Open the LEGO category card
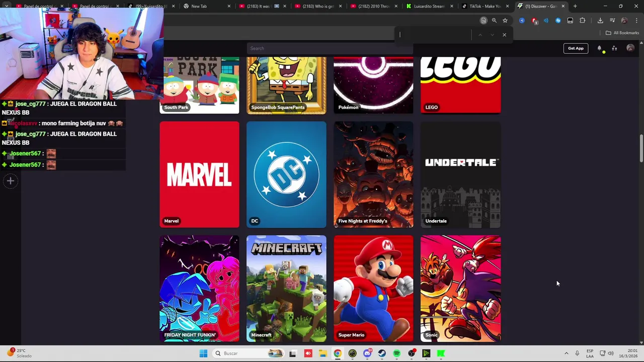 coord(460,85)
